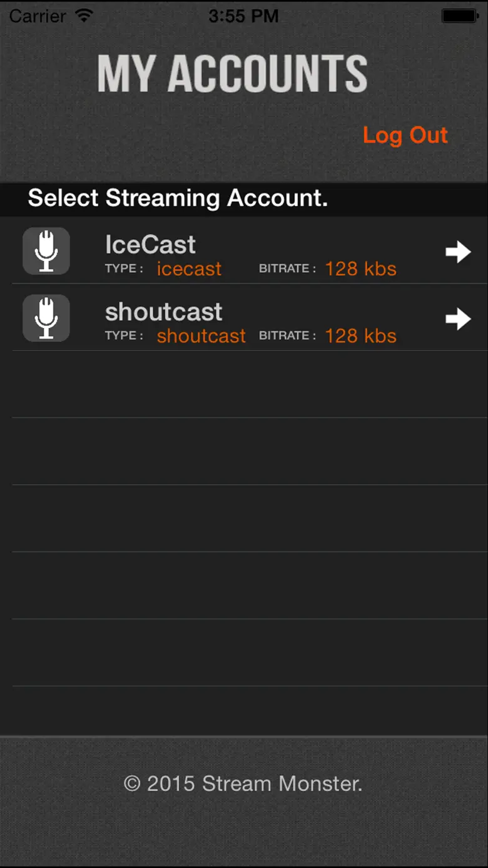Image resolution: width=488 pixels, height=868 pixels.
Task: Tap the MY ACCOUNTS title
Action: pos(232,74)
